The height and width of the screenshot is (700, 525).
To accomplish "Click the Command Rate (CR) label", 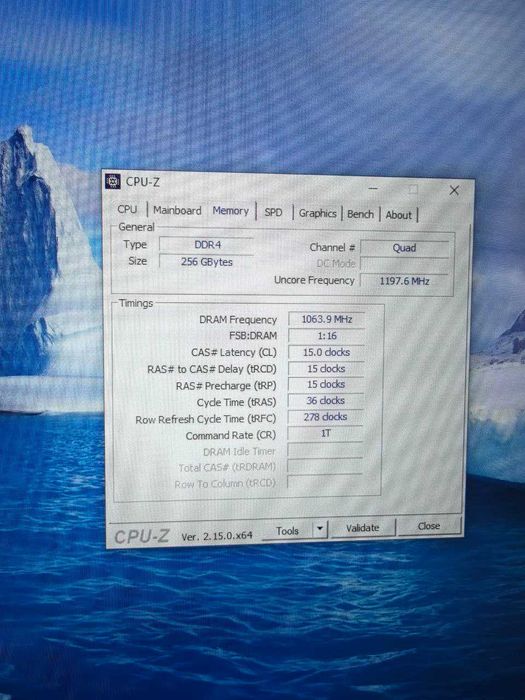I will pos(231,436).
